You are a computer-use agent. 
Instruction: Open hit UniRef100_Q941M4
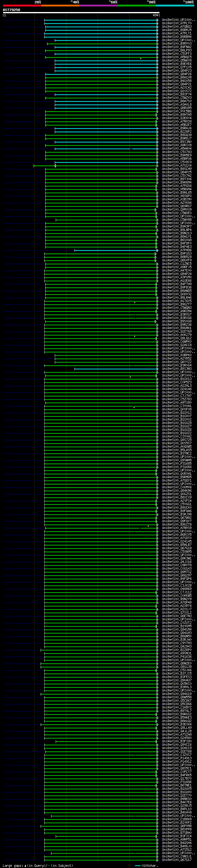click(176, 629)
